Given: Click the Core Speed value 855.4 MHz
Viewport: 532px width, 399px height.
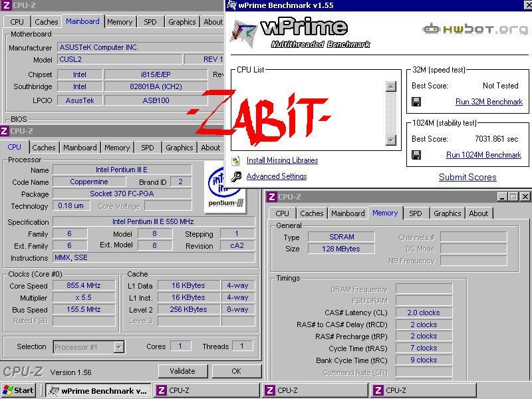Looking at the screenshot, I should point(84,286).
